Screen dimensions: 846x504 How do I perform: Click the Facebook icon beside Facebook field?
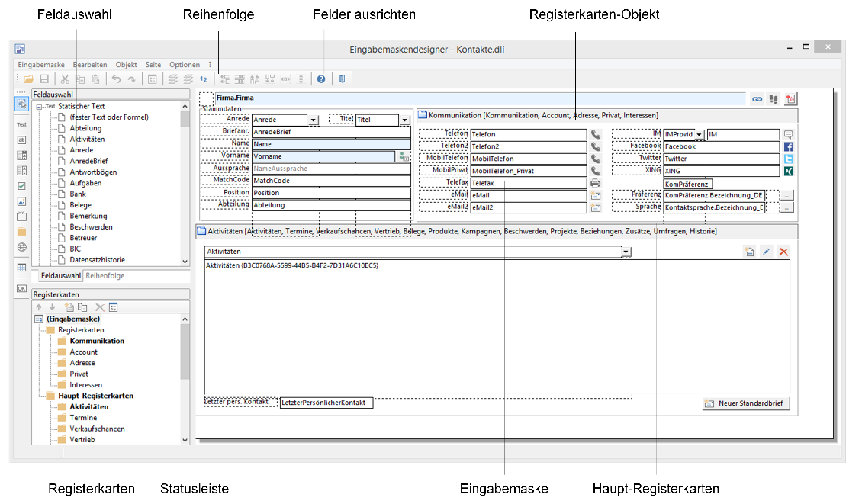789,146
